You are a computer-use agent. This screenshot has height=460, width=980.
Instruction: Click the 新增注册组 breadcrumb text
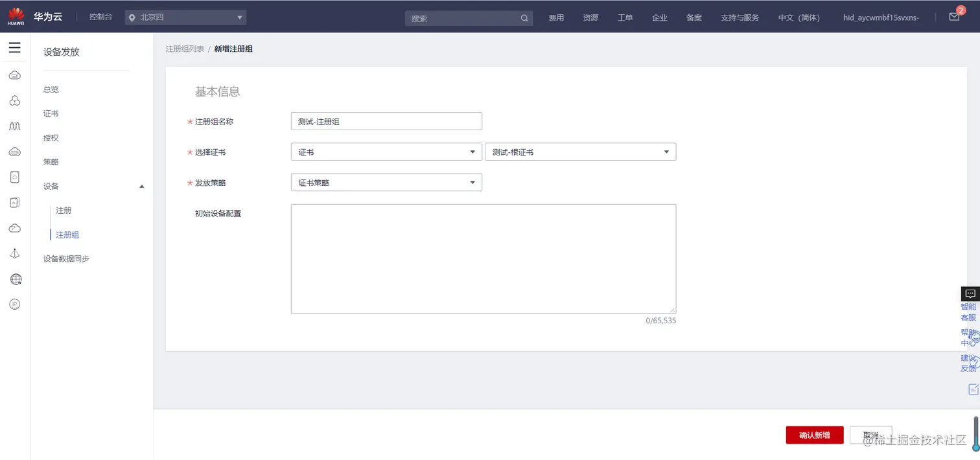pyautogui.click(x=233, y=49)
